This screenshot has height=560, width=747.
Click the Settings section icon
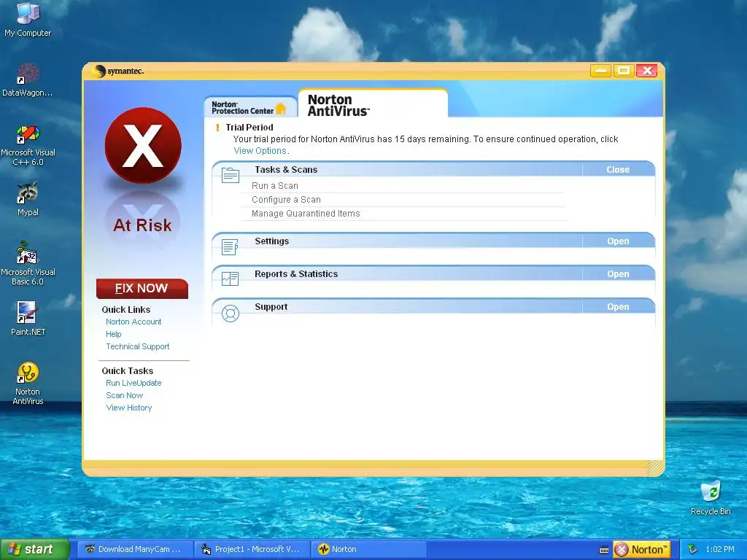[x=230, y=246]
